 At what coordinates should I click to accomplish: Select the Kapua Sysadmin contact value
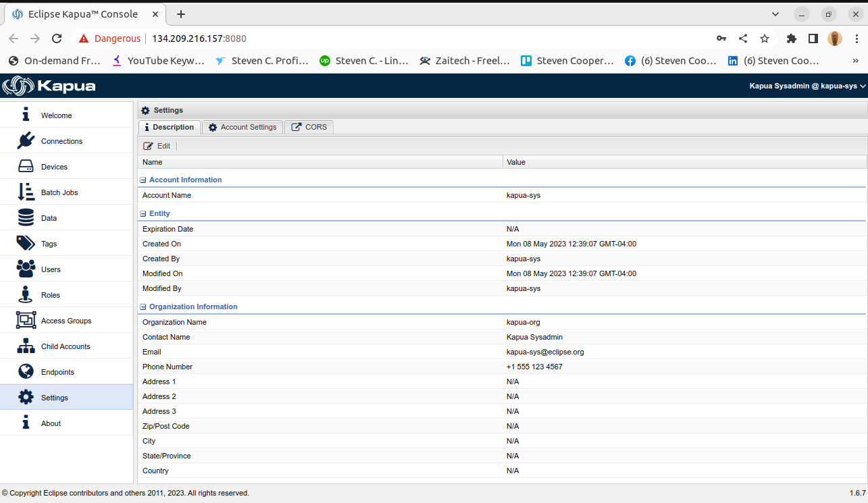[x=534, y=337]
